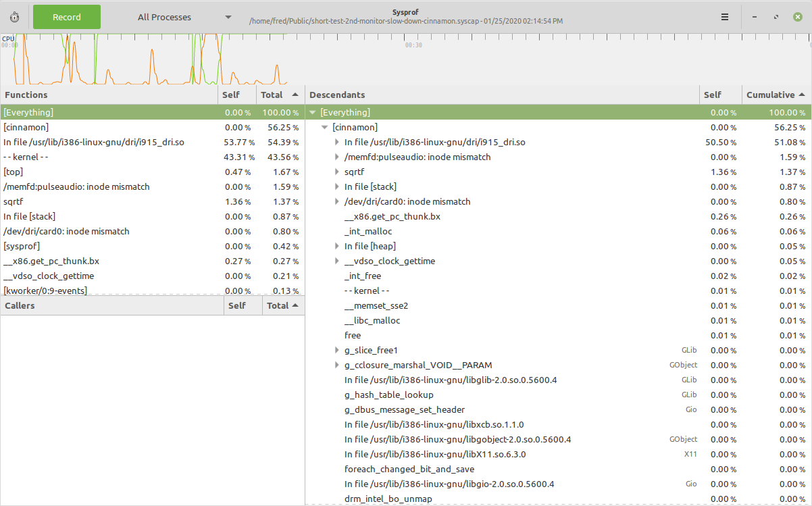Select __libc_malloc descendant row
Viewport: 812px width, 506px height.
(x=558, y=320)
